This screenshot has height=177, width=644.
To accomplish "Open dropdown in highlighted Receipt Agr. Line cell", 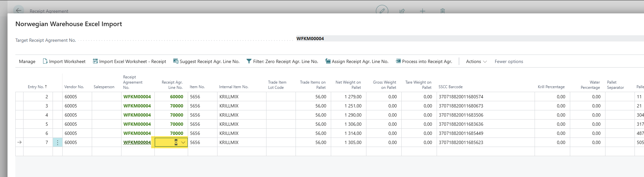I will [183, 142].
